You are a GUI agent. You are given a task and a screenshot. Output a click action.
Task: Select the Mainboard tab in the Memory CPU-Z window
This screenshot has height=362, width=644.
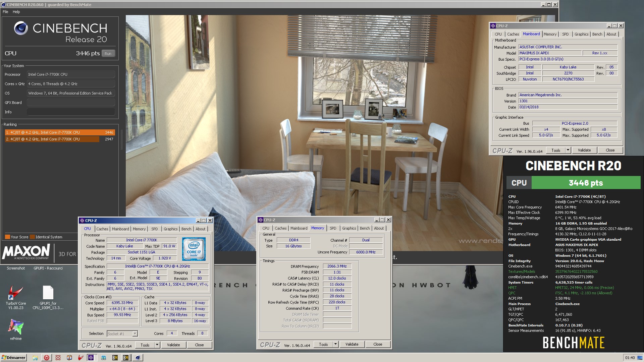coord(299,228)
